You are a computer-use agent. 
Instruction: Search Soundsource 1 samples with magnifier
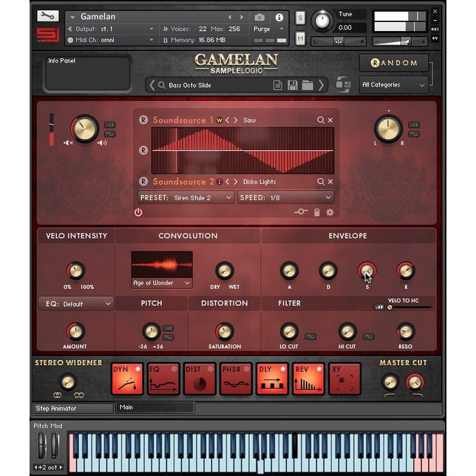click(321, 120)
